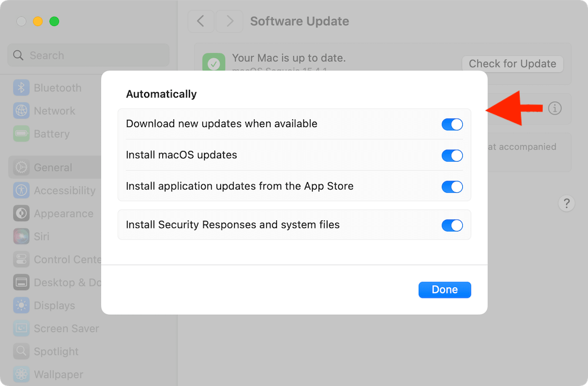The height and width of the screenshot is (386, 588).
Task: Turn off Install macOS updates
Action: [x=452, y=155]
